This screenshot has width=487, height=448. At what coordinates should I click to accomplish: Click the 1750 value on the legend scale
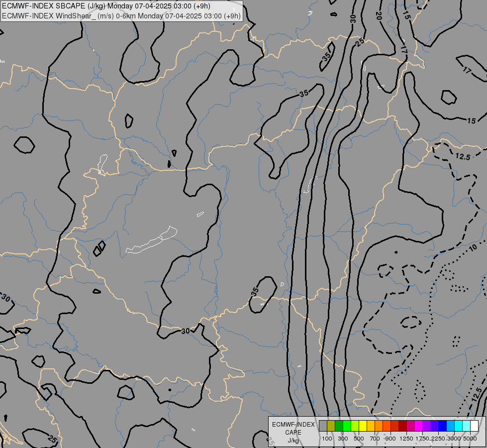click(x=422, y=439)
